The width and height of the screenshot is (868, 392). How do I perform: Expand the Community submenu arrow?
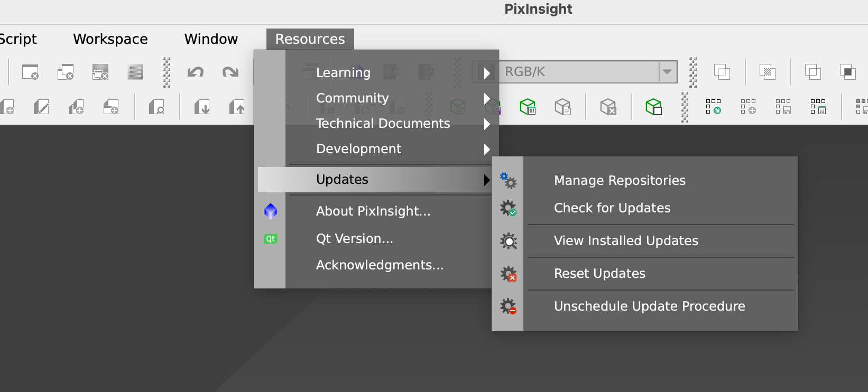point(487,98)
